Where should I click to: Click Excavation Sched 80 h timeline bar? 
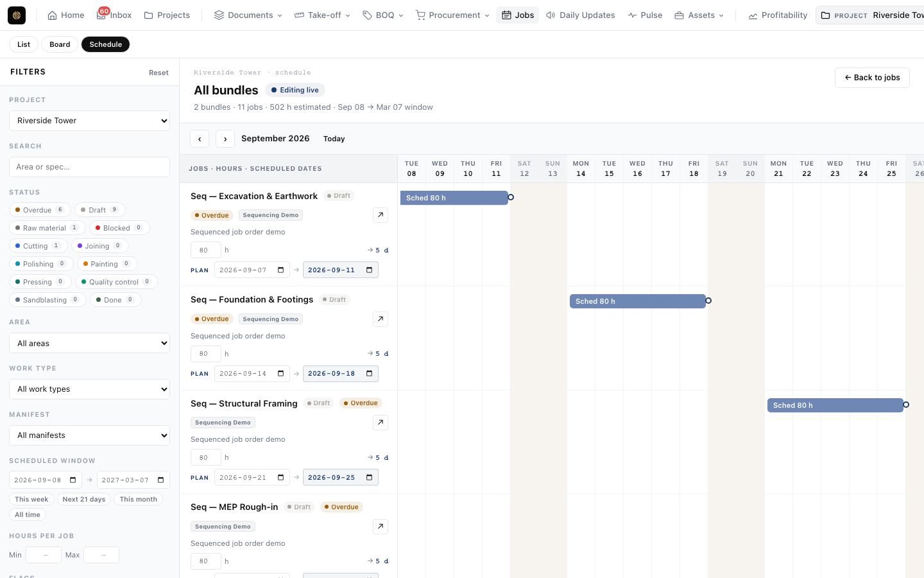pos(454,198)
